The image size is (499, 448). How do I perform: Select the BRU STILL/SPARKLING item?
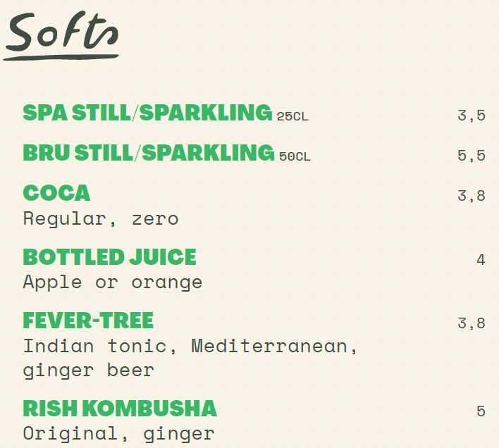coord(149,153)
